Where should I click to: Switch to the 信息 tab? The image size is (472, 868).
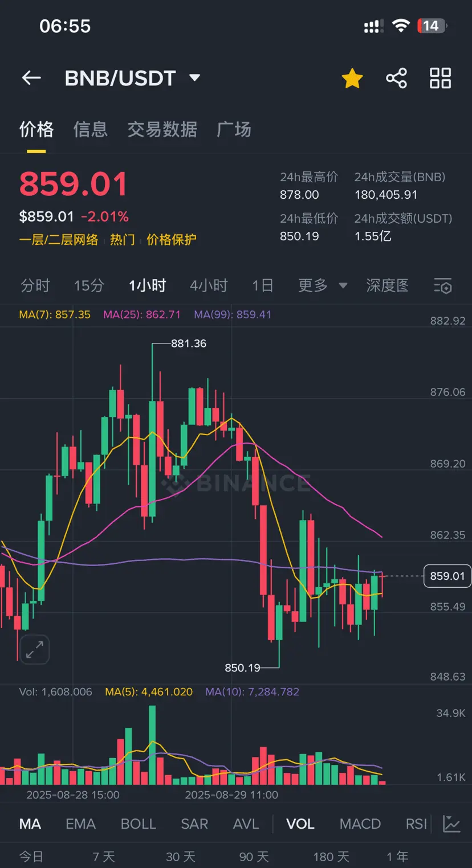pos(91,129)
